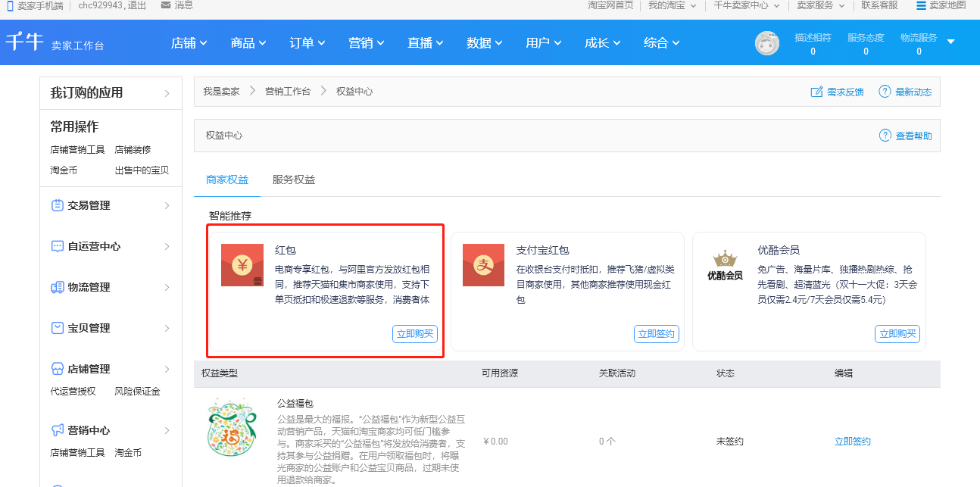The height and width of the screenshot is (487, 980).
Task: Switch to the 服务权益 tab
Action: coord(294,180)
